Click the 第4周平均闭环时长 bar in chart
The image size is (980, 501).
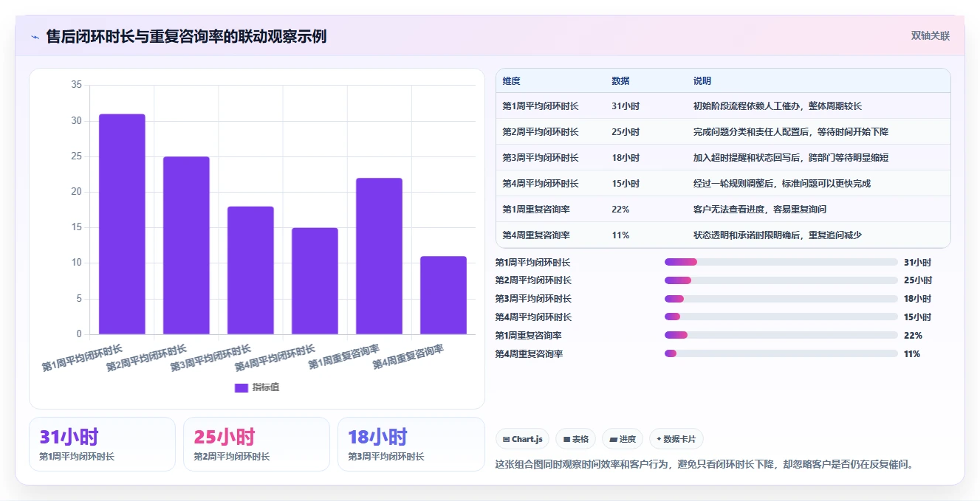tap(315, 281)
